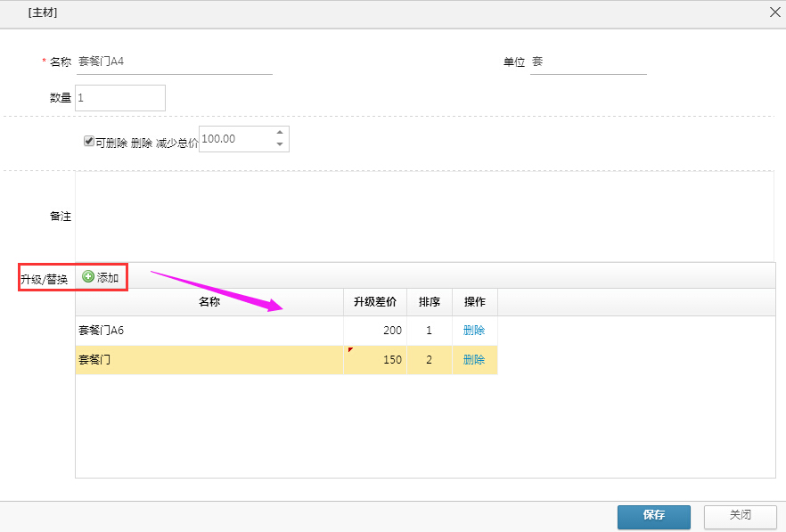Edit the 150 upgrade price cell
This screenshot has height=532, width=786.
[x=376, y=360]
